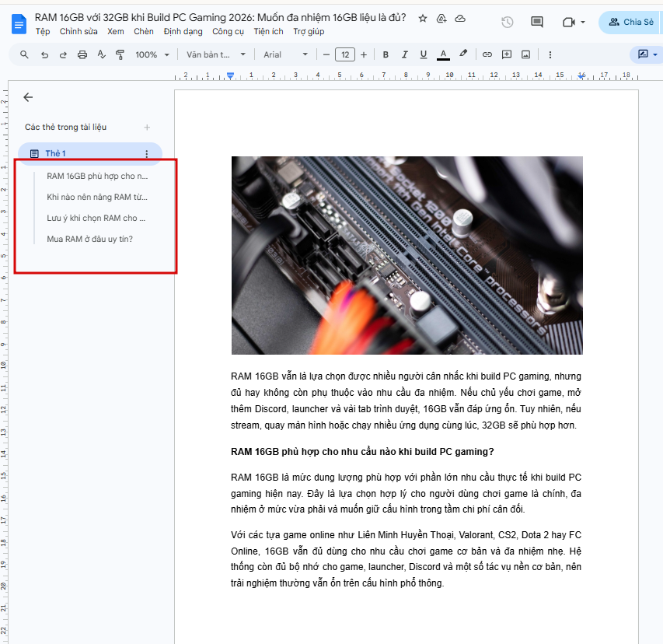This screenshot has width=663, height=644.
Task: Jump to heading Mua RAM ở đâu uy tín
Action: coord(89,239)
